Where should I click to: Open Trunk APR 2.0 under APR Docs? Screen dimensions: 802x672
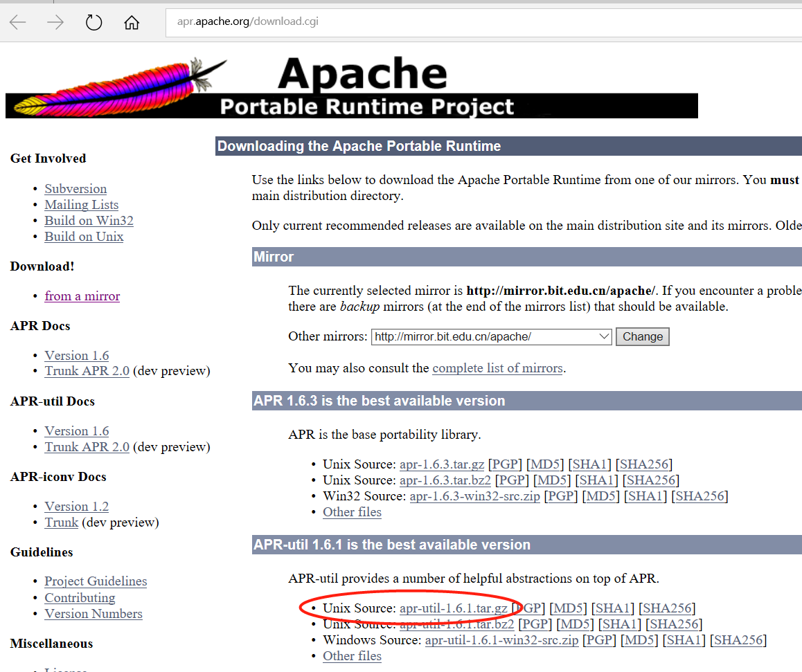(87, 370)
